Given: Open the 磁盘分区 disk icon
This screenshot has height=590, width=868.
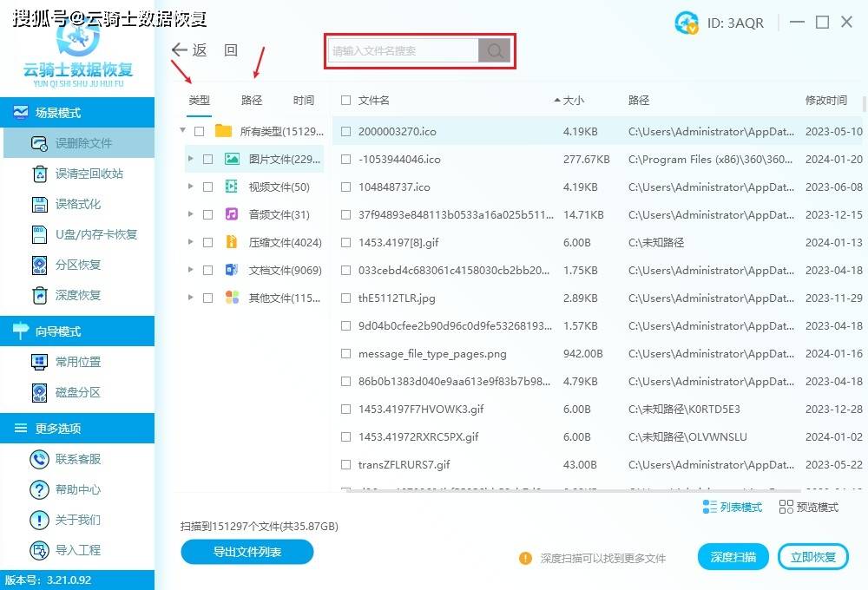Looking at the screenshot, I should point(40,392).
